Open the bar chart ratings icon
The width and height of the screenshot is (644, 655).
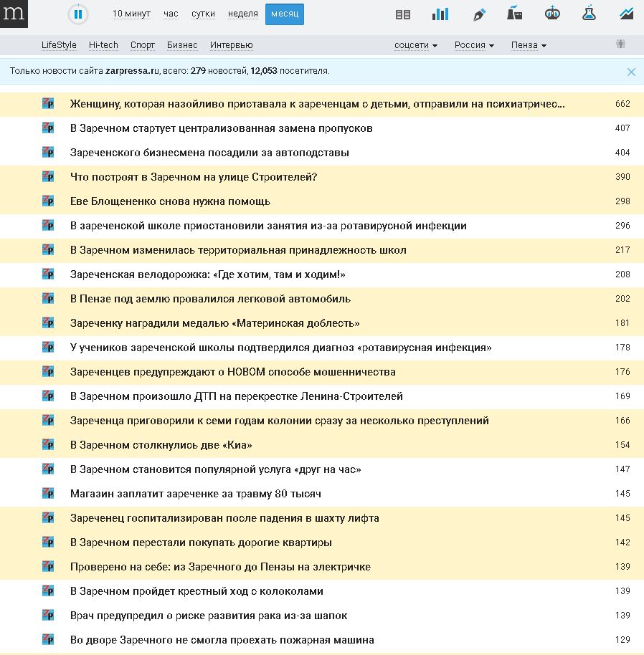pyautogui.click(x=440, y=14)
